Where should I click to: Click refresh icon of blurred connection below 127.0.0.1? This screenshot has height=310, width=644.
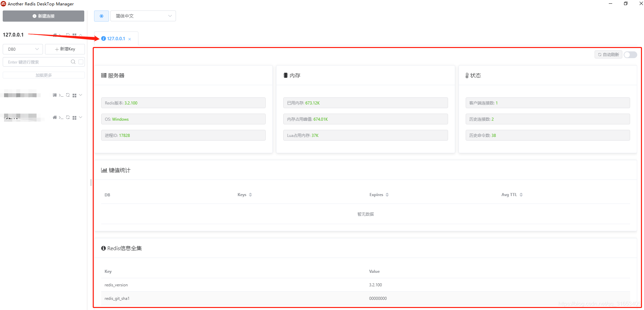click(68, 95)
